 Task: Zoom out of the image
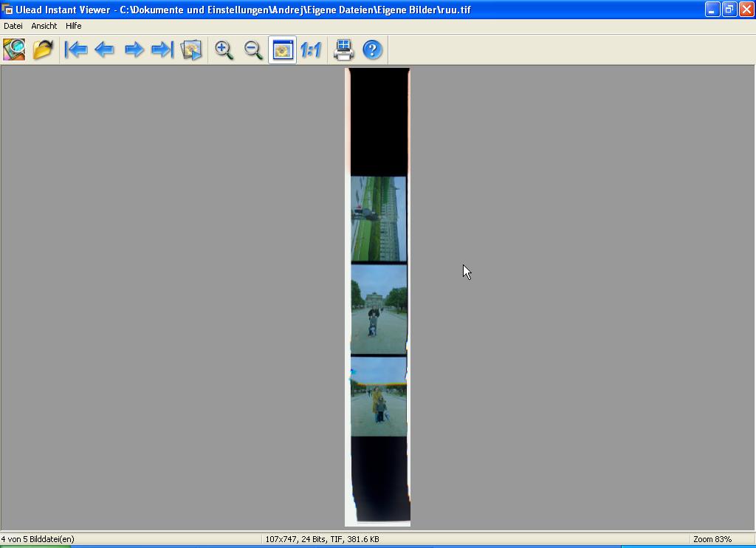[253, 49]
